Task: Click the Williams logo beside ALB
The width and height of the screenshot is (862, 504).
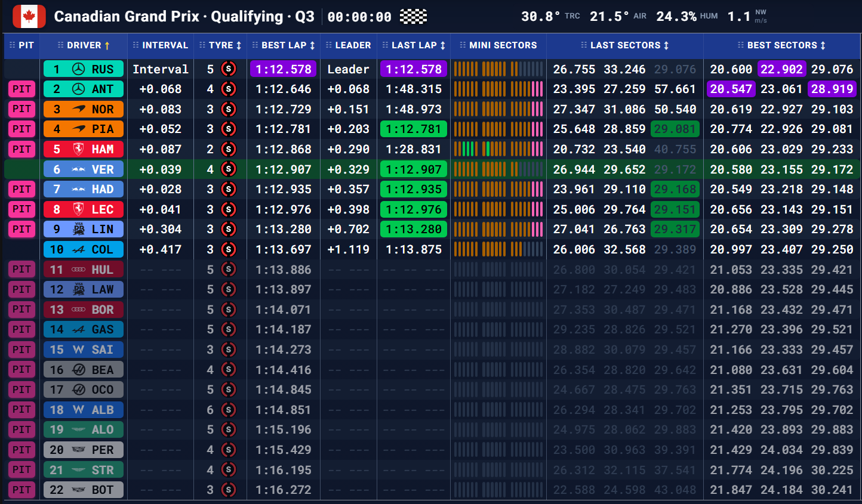Action: tap(78, 410)
